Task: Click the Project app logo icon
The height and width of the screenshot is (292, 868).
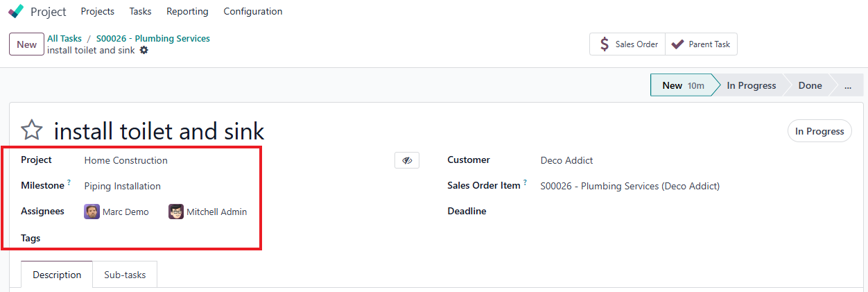Action: point(16,11)
